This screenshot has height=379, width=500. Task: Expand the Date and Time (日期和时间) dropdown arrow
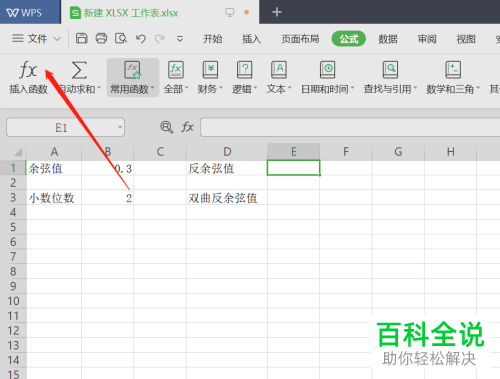tap(352, 88)
